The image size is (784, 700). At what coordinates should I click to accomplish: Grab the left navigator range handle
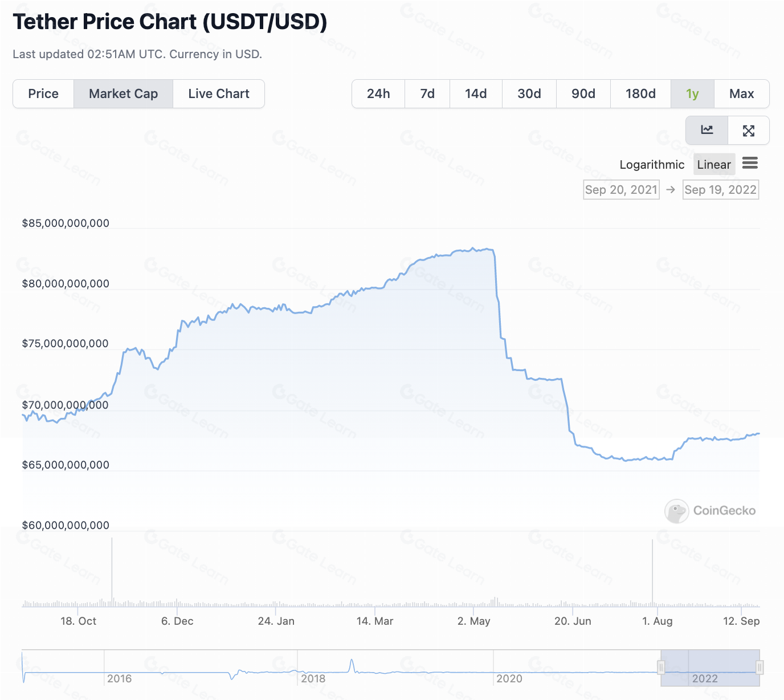point(661,668)
